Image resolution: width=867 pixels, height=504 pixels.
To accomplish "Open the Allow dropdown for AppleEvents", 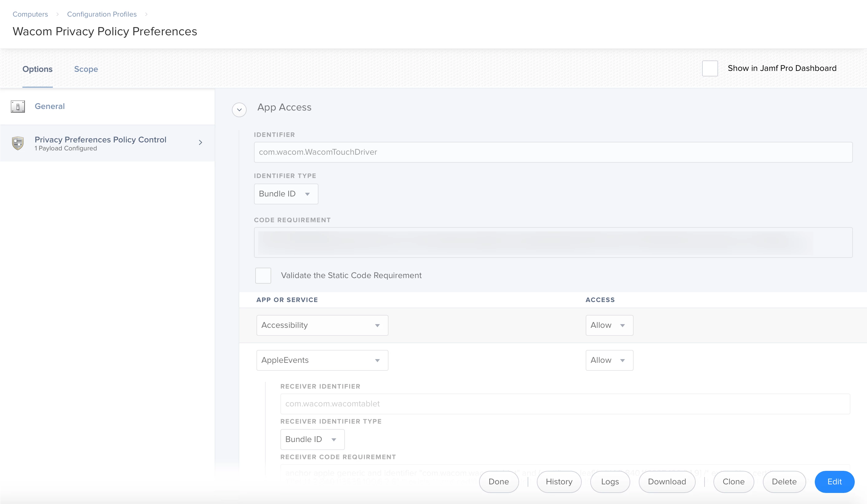I will point(609,360).
